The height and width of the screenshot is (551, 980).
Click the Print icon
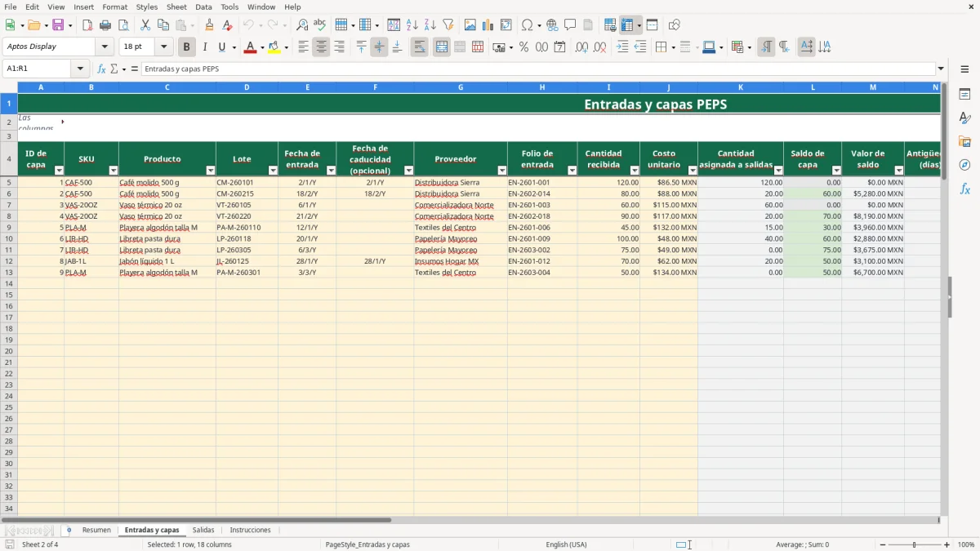105,25
